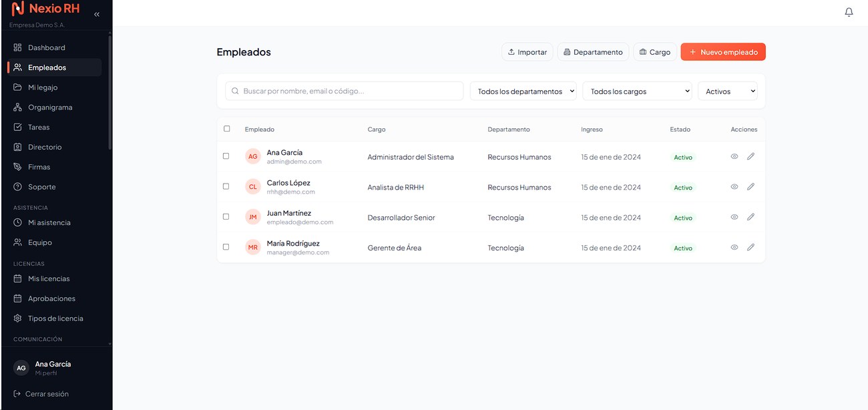Edit María Rodríguez with the pencil icon

click(750, 247)
